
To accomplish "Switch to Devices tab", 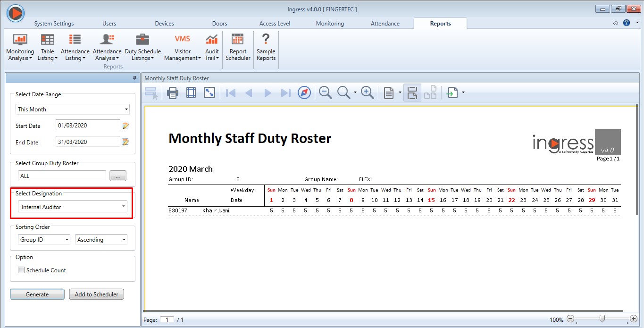I will coord(164,24).
